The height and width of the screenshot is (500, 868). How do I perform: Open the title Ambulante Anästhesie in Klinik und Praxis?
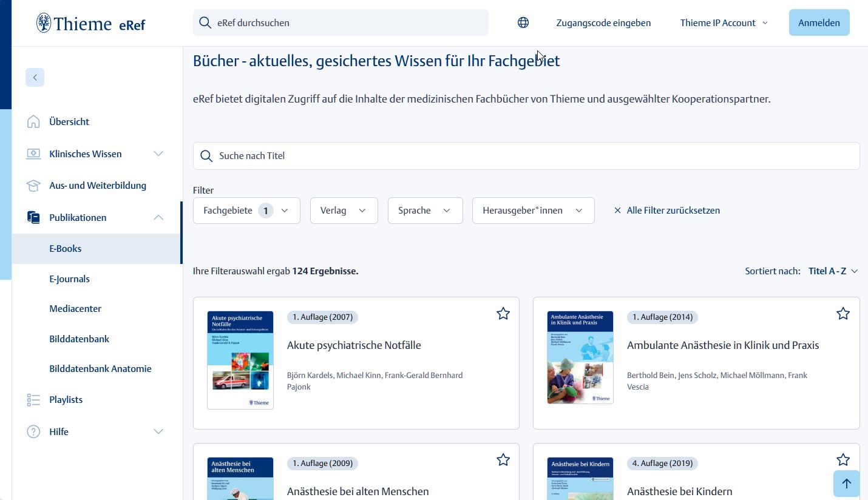pyautogui.click(x=723, y=345)
